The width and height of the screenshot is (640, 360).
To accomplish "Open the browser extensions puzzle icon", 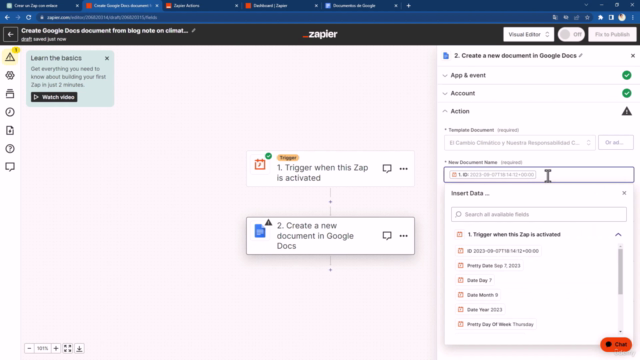I will 600,17.
